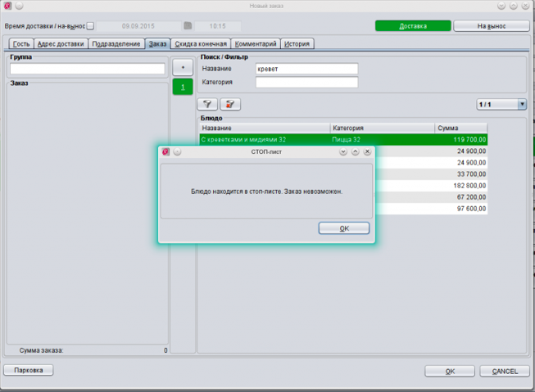This screenshot has height=392, width=535.
Task: Switch to the Адрес доставки tab
Action: (x=61, y=44)
